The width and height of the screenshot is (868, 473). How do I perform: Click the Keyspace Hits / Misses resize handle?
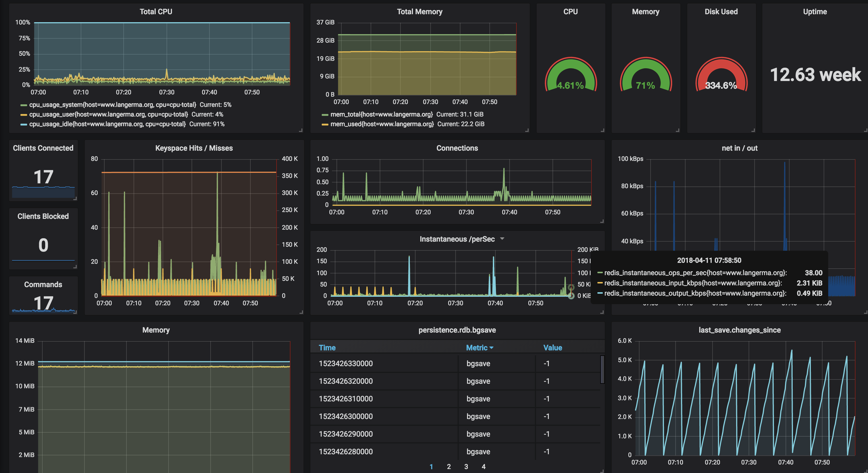[301, 312]
